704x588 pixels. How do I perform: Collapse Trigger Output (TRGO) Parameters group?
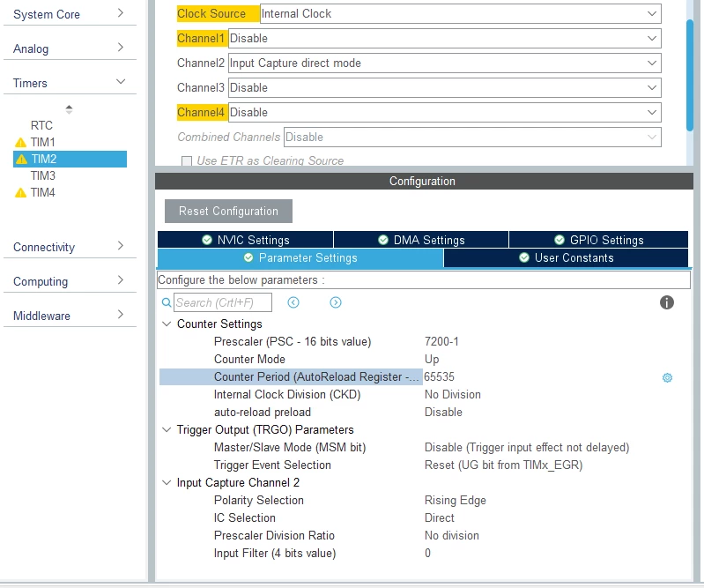click(167, 430)
